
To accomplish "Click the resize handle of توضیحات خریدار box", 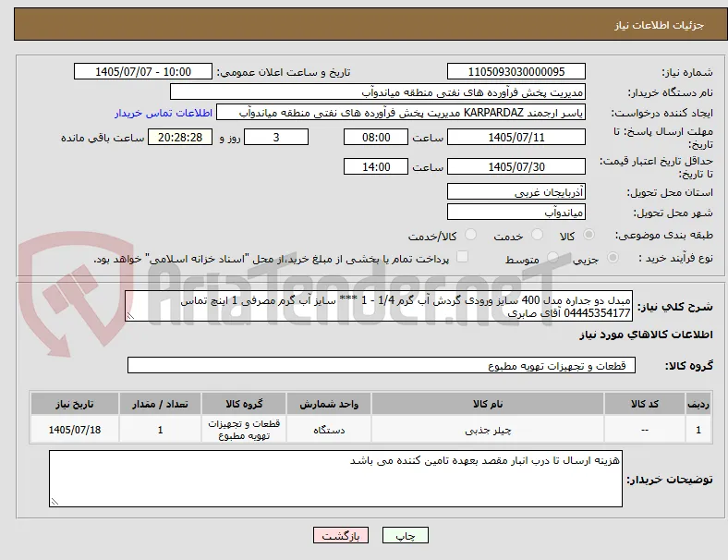I will coord(55,502).
